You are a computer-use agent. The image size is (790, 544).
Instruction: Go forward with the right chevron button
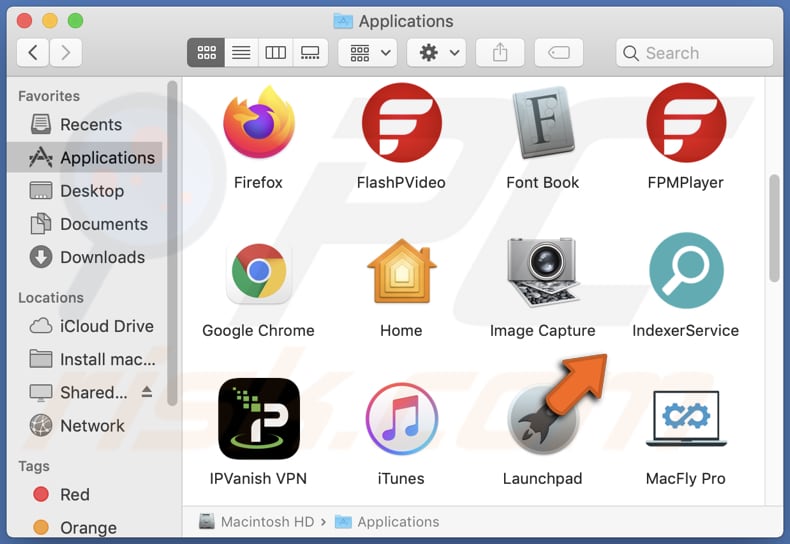pyautogui.click(x=65, y=52)
